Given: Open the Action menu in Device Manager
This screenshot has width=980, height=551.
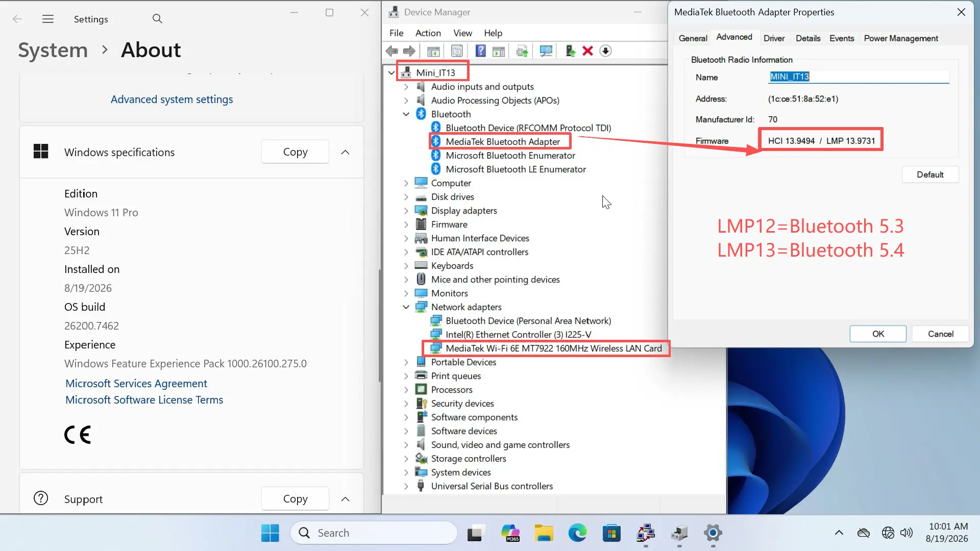Looking at the screenshot, I should point(428,33).
